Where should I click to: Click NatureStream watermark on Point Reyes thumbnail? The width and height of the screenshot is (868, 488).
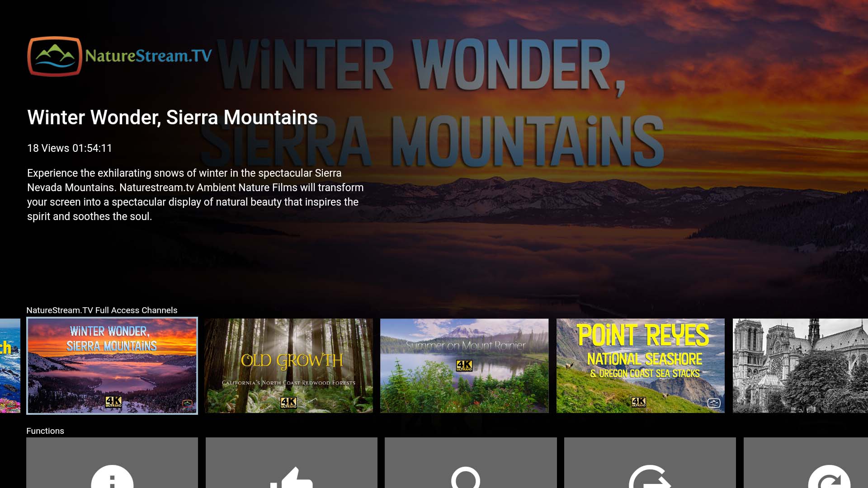click(714, 403)
